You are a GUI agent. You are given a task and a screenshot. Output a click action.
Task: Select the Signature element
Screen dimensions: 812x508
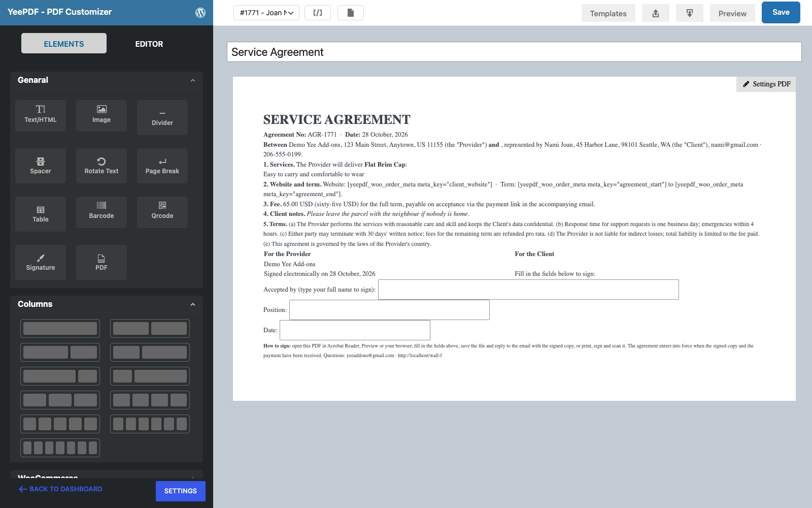(41, 262)
